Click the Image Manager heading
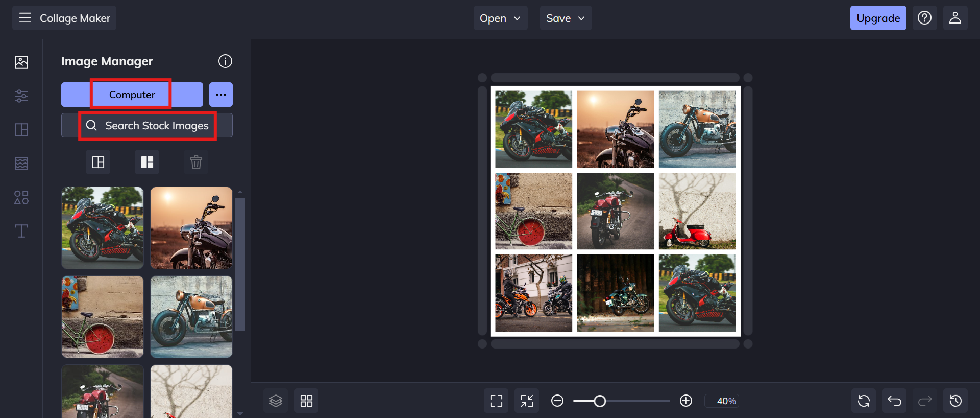Viewport: 980px width, 418px height. pyautogui.click(x=107, y=61)
